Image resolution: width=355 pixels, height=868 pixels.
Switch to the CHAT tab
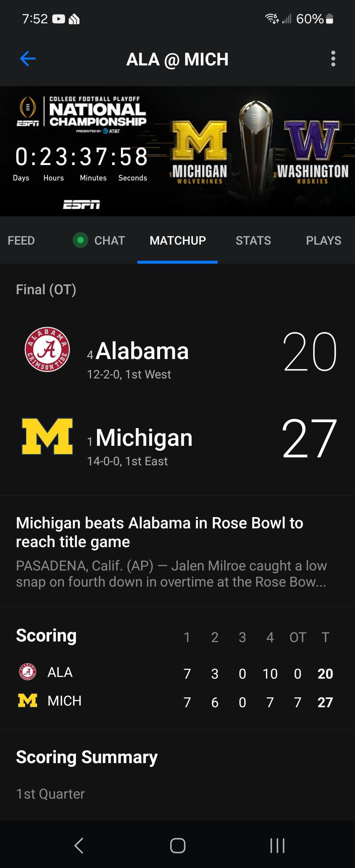point(109,241)
